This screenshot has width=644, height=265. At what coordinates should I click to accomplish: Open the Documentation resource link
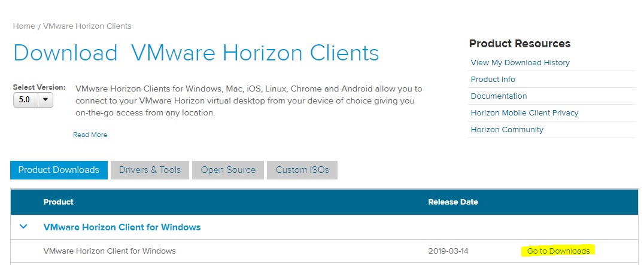pos(499,96)
